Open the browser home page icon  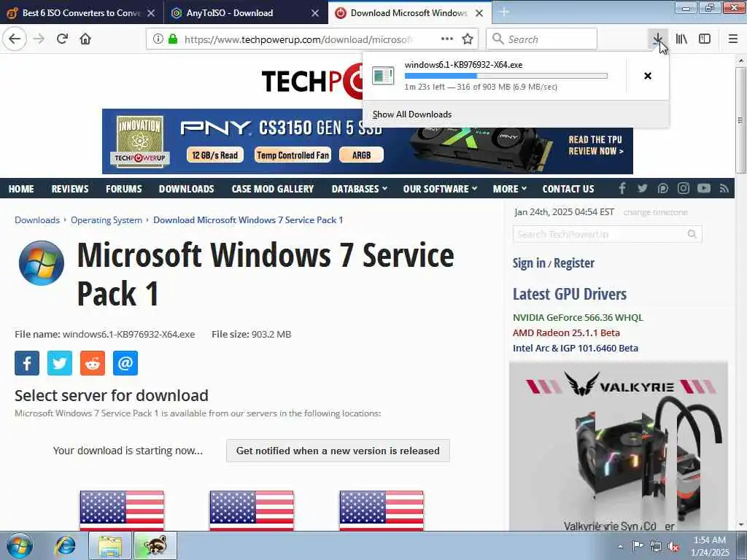point(85,39)
